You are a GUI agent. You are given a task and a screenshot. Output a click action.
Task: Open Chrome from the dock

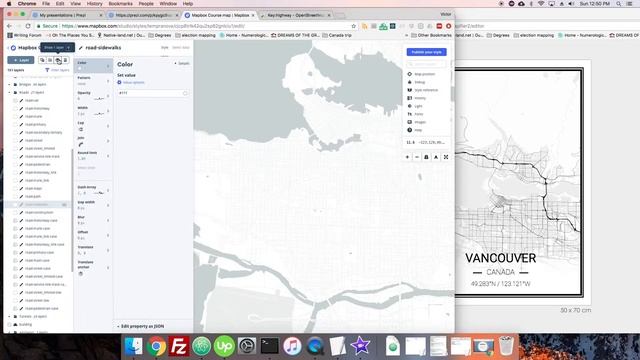(x=156, y=346)
